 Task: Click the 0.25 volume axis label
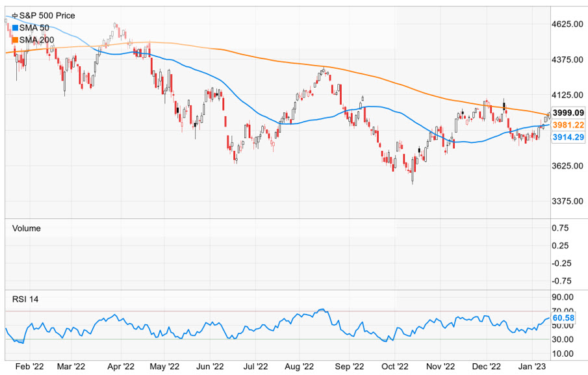pyautogui.click(x=560, y=246)
